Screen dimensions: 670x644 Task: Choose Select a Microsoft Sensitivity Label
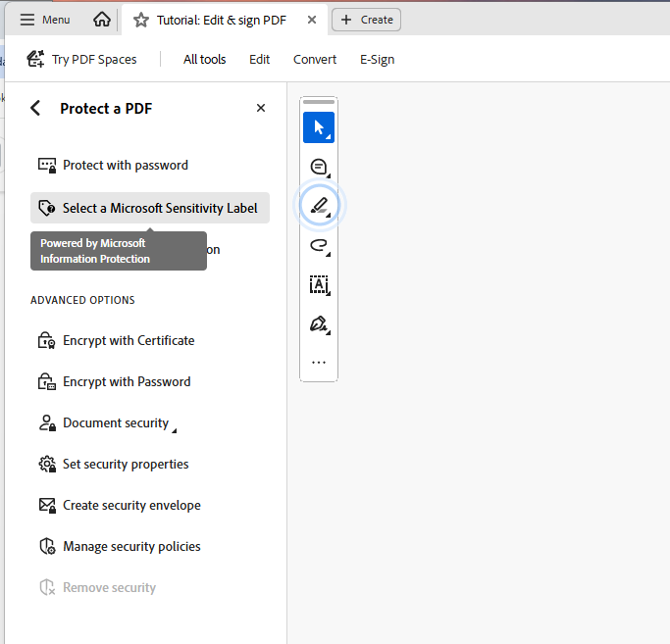tap(149, 208)
